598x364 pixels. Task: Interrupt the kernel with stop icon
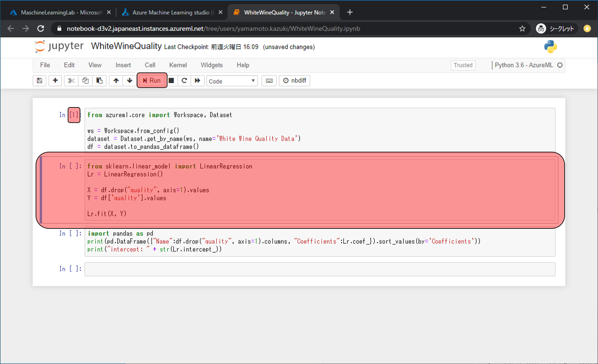click(171, 81)
